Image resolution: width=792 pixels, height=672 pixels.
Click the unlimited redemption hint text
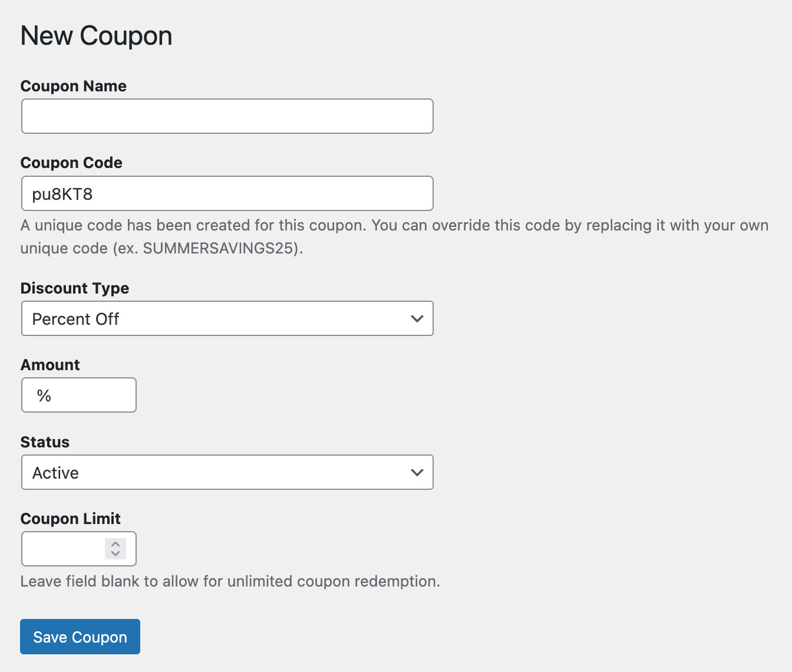tap(230, 581)
